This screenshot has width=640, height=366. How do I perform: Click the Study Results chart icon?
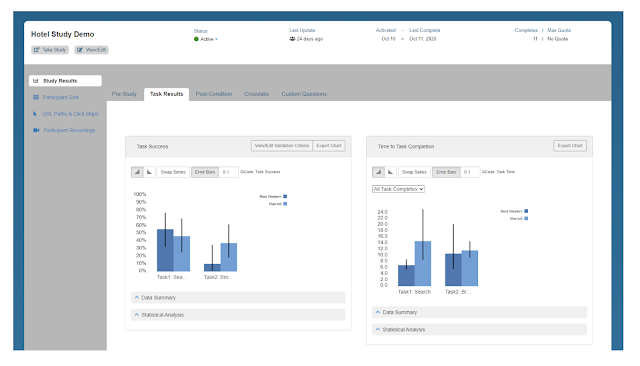(x=36, y=81)
